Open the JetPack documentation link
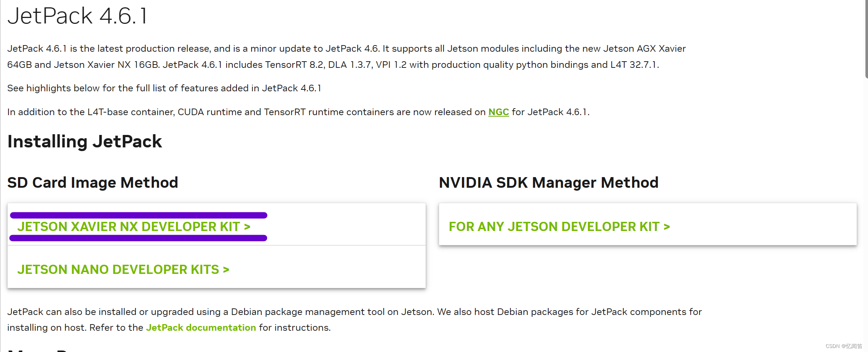The width and height of the screenshot is (868, 352). coord(201,327)
